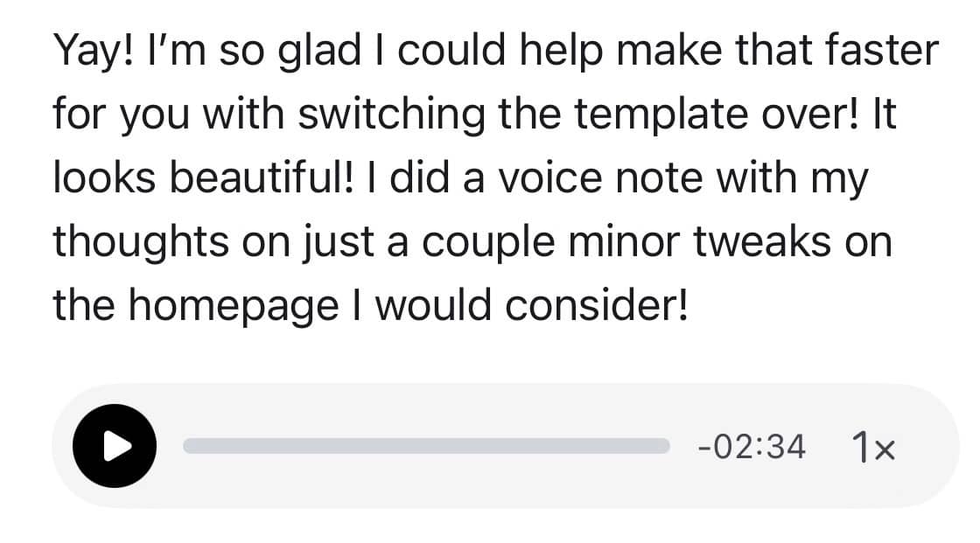
Task: Click the -02:34 remaining time label
Action: [752, 447]
